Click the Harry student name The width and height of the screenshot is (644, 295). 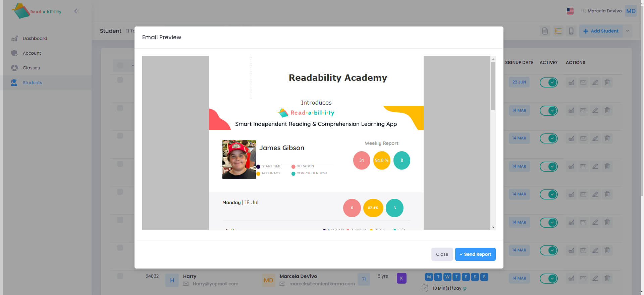tap(190, 276)
